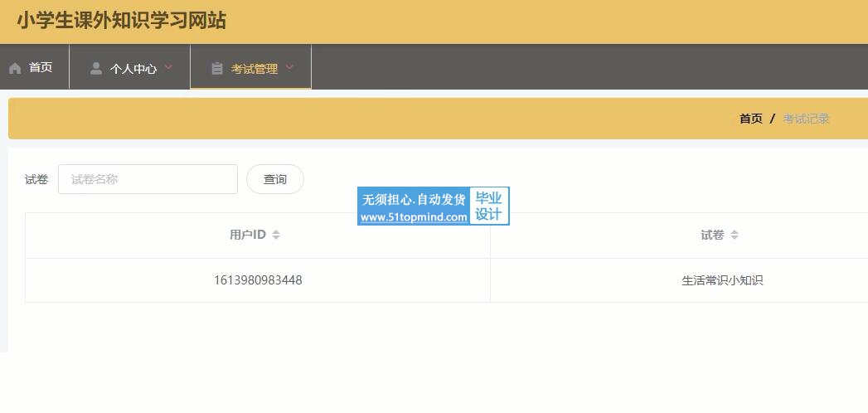
Task: Click 考试记录 breadcrumb item
Action: [806, 119]
